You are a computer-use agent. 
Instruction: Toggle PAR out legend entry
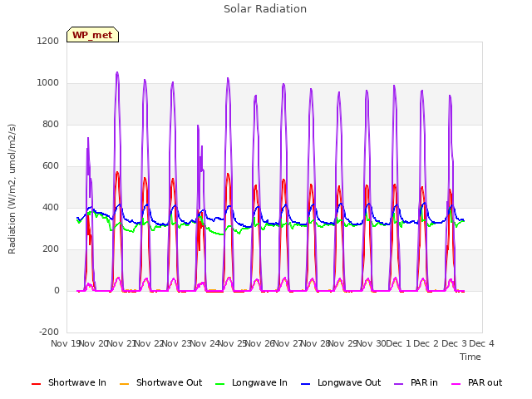coord(476,382)
